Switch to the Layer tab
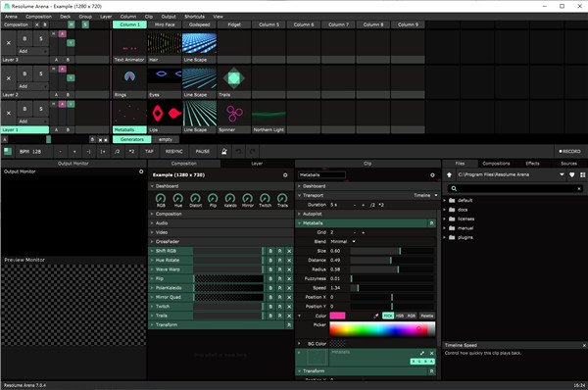Viewport: 588px width, 390px height. [257, 164]
